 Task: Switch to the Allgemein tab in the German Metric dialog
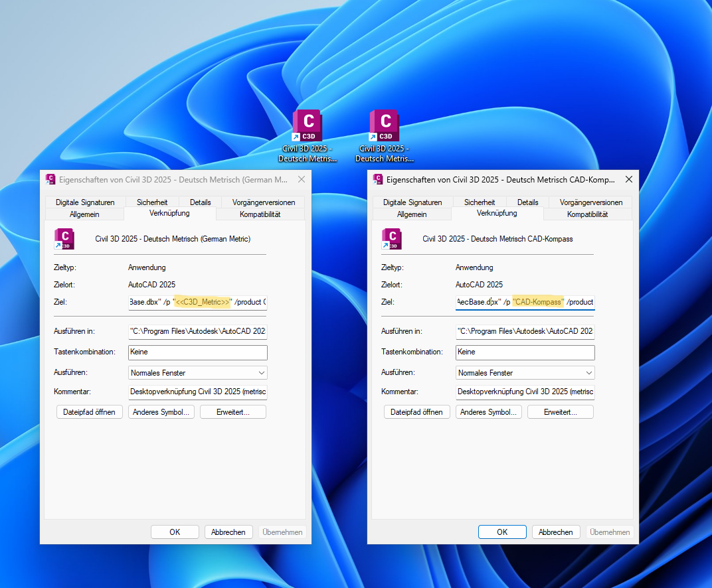click(84, 214)
